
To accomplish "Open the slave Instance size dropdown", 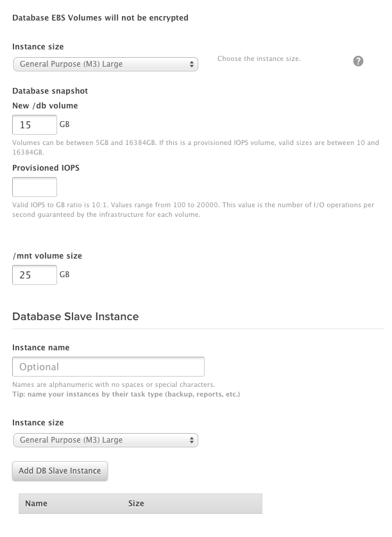I will pos(105,440).
